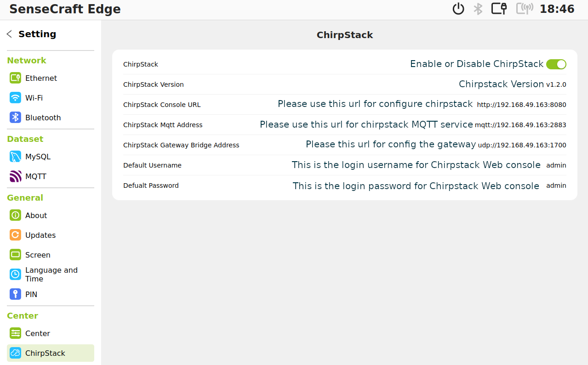588x365 pixels.
Task: Click the Bluetooth status icon in top bar
Action: tap(478, 9)
